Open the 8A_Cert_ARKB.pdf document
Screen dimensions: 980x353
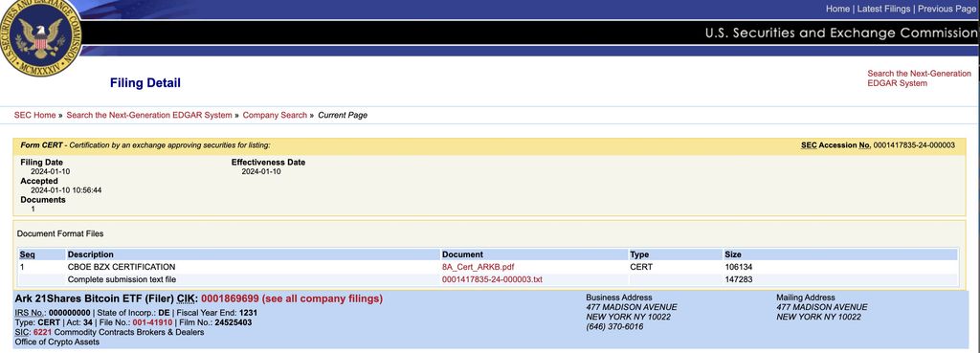click(x=479, y=267)
